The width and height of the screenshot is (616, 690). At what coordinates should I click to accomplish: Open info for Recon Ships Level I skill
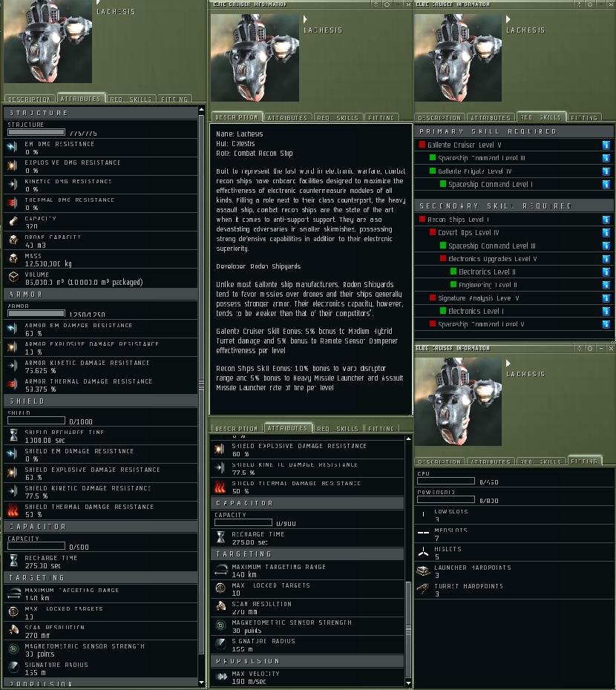pos(606,219)
